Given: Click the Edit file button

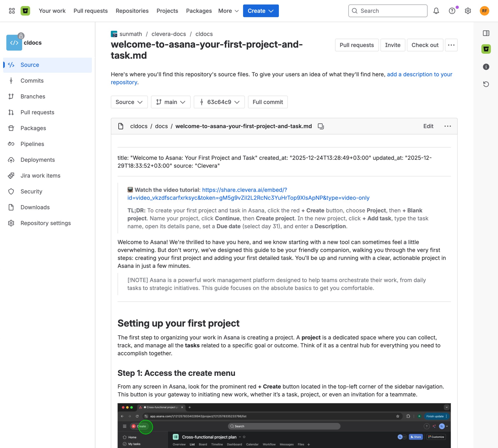Looking at the screenshot, I should (x=428, y=126).
